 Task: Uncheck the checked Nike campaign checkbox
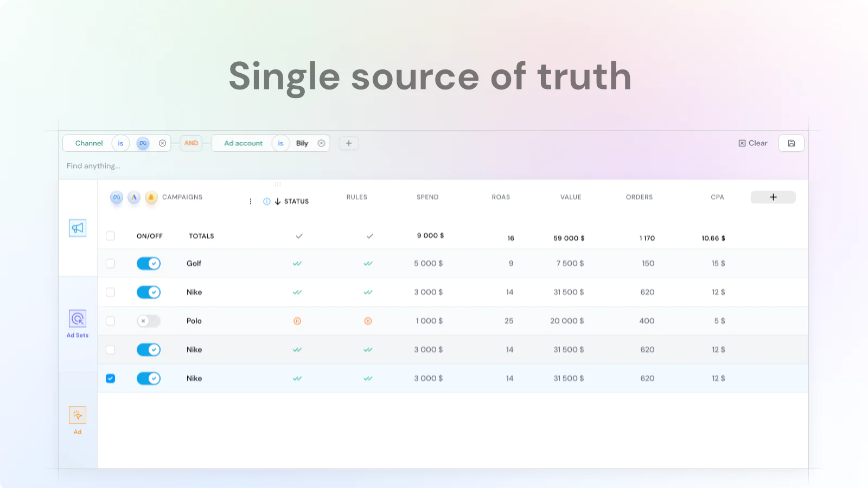pyautogui.click(x=111, y=378)
